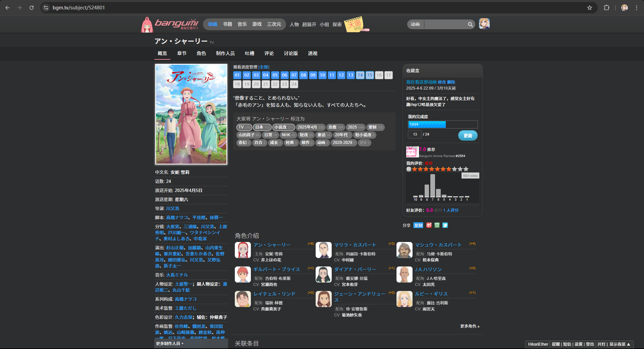Open director 川又浩 link
Screen dimensions: 644x349
click(x=173, y=208)
